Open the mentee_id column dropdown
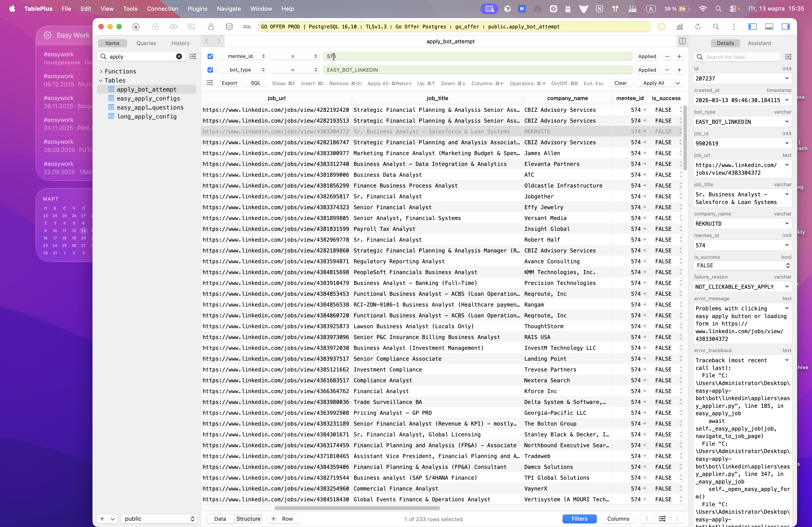The width and height of the screenshot is (812, 527). click(x=243, y=56)
